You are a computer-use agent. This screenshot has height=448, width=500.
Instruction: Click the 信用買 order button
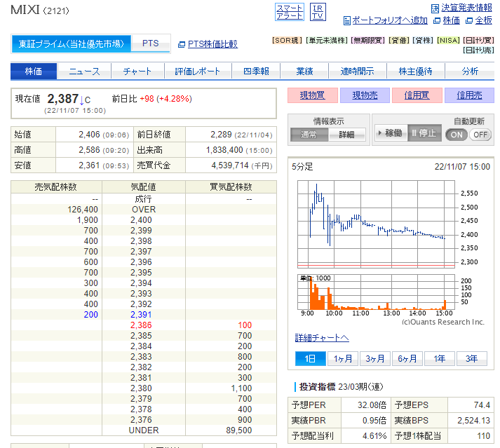[x=417, y=95]
